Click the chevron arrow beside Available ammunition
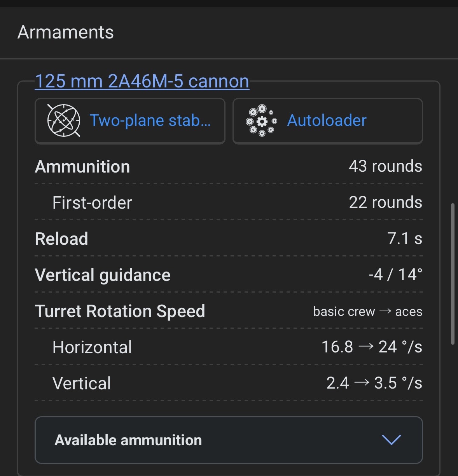Image resolution: width=458 pixels, height=476 pixels. click(391, 440)
